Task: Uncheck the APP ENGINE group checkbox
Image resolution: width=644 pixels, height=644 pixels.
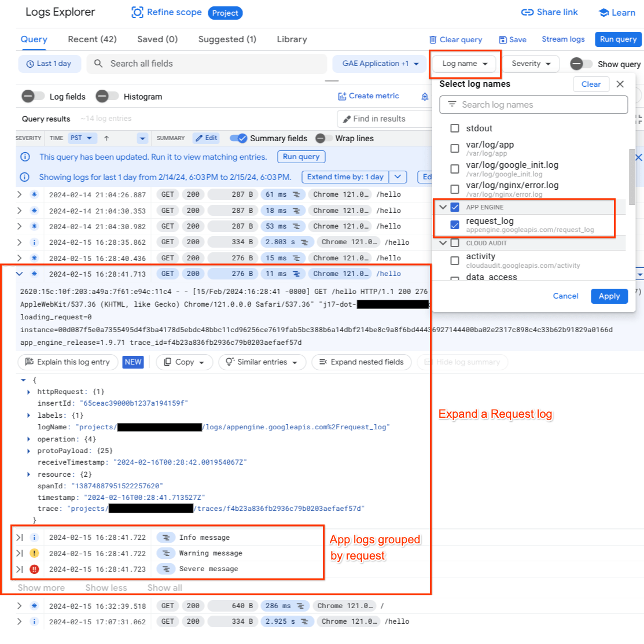Action: [x=455, y=207]
